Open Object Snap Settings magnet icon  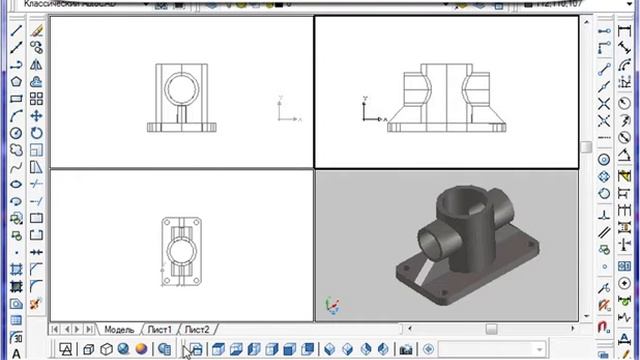point(604,327)
